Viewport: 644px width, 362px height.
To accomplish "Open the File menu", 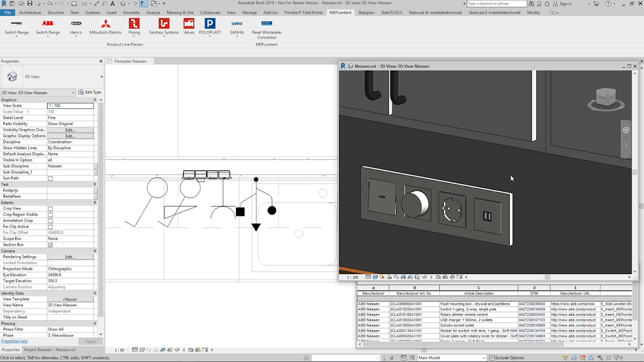I will tap(8, 13).
